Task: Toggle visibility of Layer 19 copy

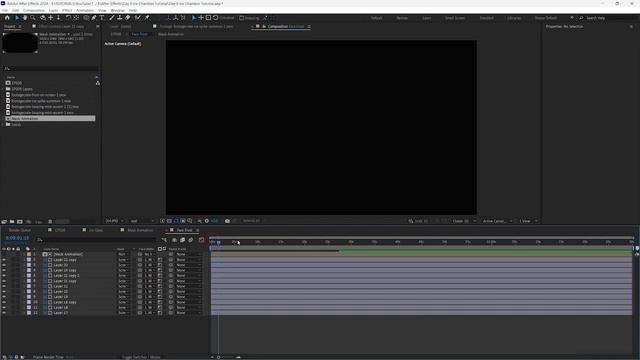Action: tap(4, 270)
